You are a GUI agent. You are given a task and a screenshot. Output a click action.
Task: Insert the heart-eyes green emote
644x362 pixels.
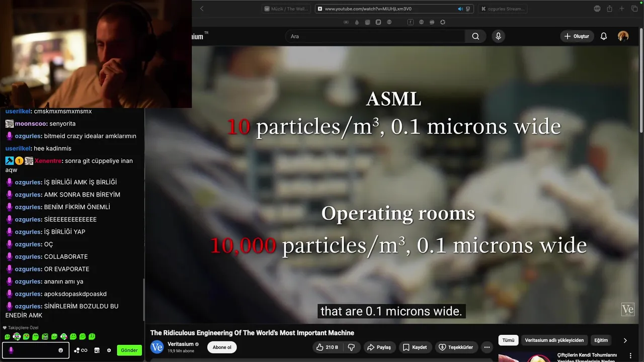[26, 336]
